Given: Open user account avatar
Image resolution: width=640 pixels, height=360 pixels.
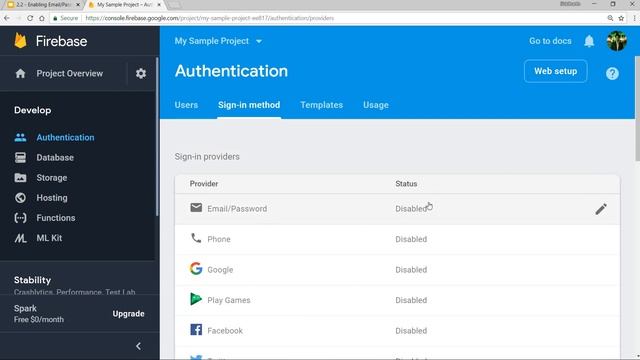Looking at the screenshot, I should tap(616, 41).
